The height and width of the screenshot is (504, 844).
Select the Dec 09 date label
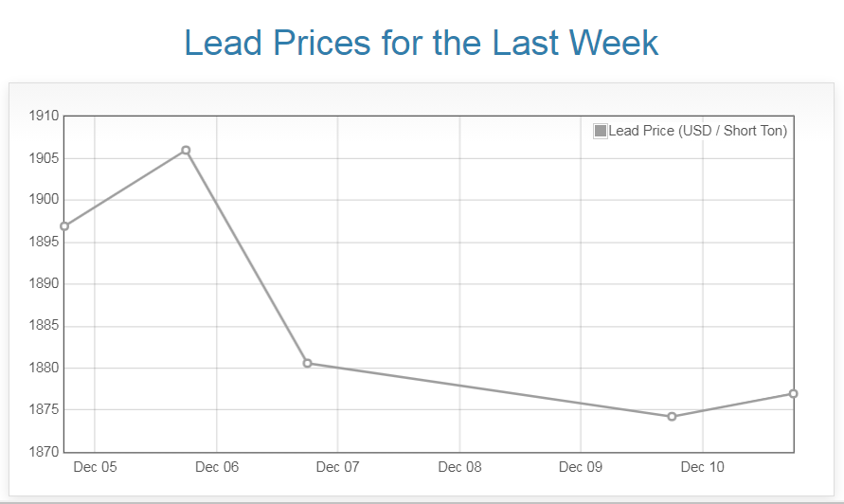coord(581,467)
